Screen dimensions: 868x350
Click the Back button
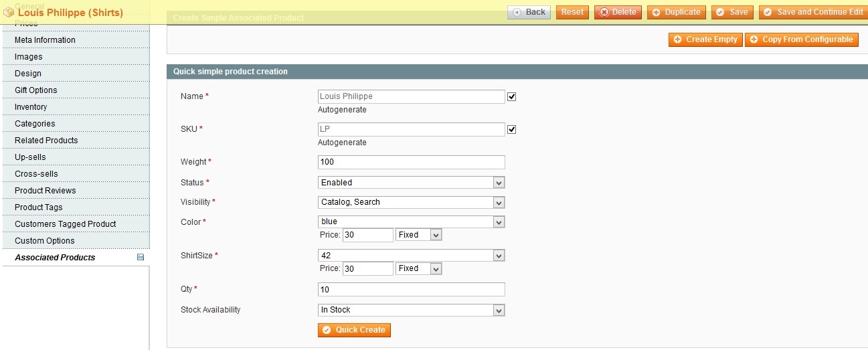pos(529,12)
